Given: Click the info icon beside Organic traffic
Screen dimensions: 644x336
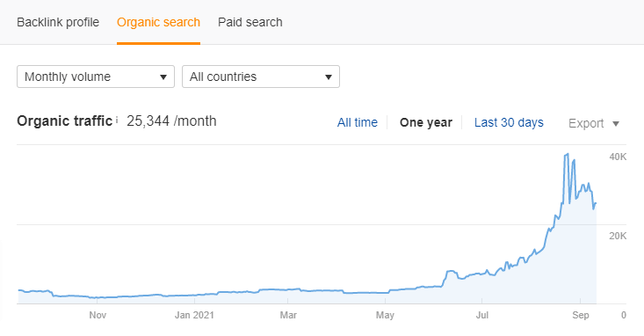Looking at the screenshot, I should click(x=117, y=120).
